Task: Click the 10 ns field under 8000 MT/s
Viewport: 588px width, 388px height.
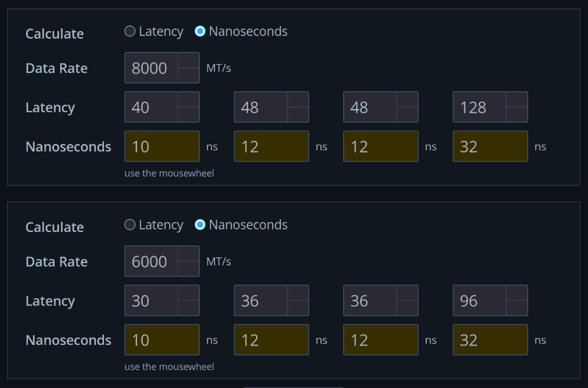Action: (x=162, y=146)
